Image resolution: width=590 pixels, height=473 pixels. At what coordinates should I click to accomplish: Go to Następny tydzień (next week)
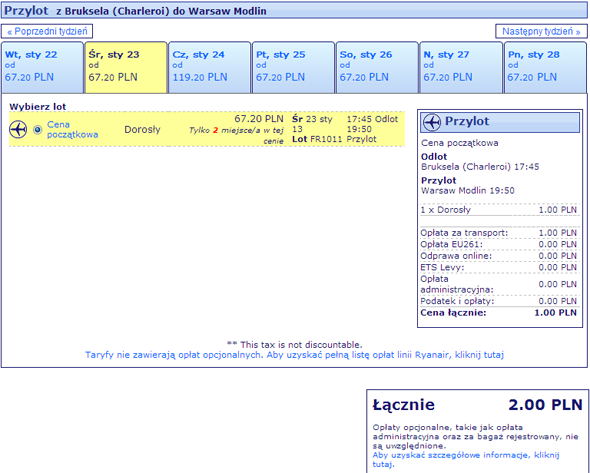click(x=541, y=31)
